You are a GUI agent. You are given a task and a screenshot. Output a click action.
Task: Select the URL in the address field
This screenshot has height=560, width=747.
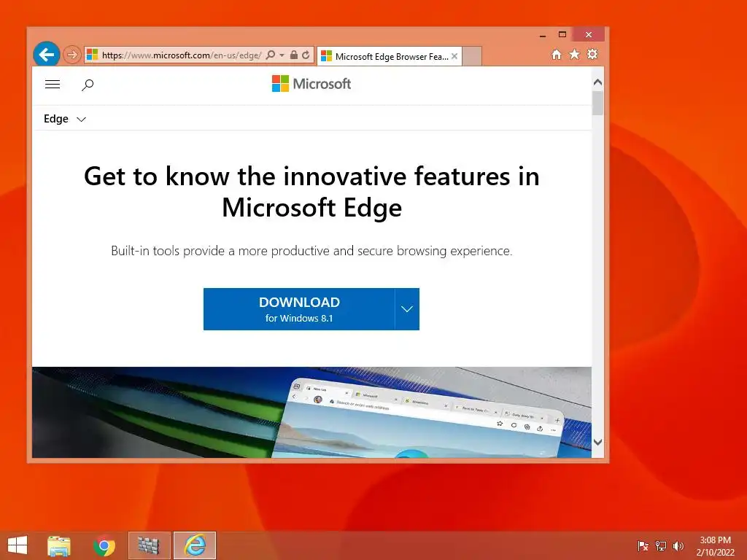[182, 55]
